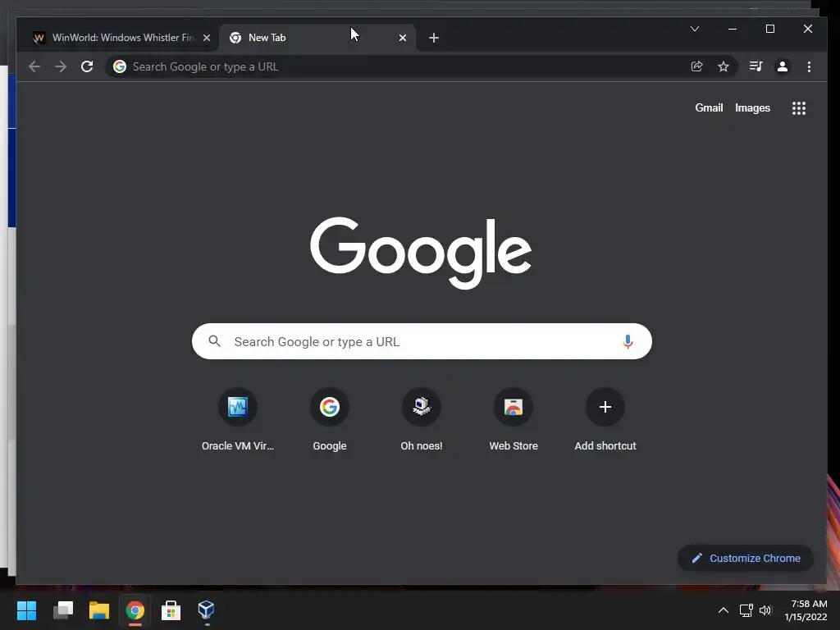Open the Oracle VM Vir... shortcut
Screen dimensions: 840x630
click(x=237, y=421)
